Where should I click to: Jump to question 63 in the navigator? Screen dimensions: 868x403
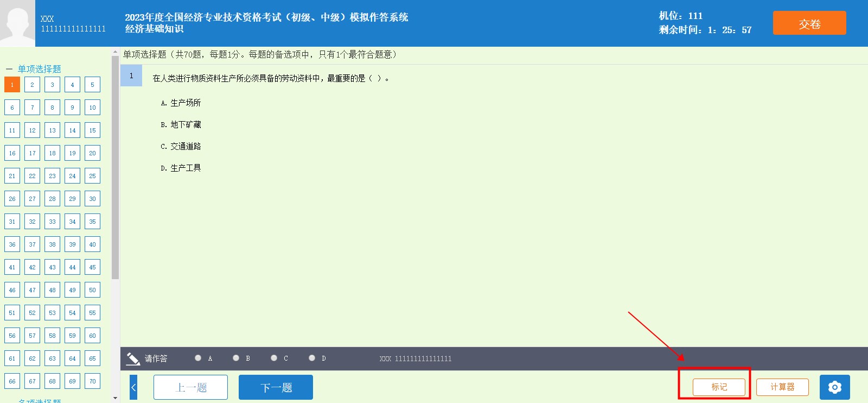52,358
